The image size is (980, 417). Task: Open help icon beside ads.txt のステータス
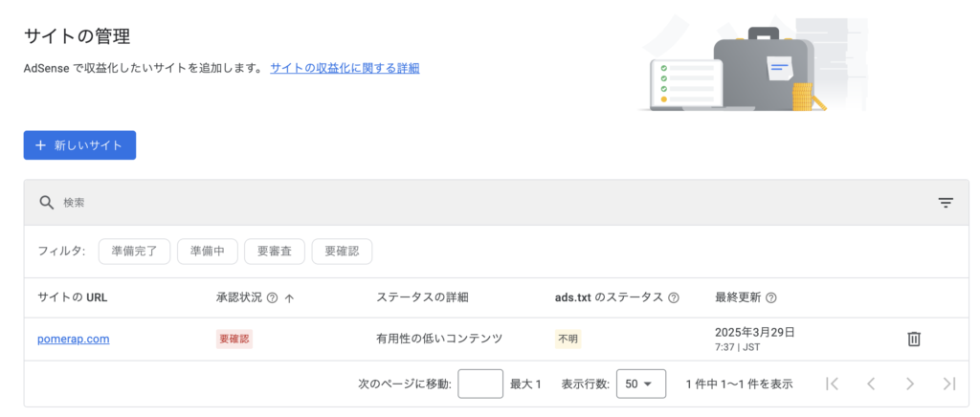click(x=673, y=297)
